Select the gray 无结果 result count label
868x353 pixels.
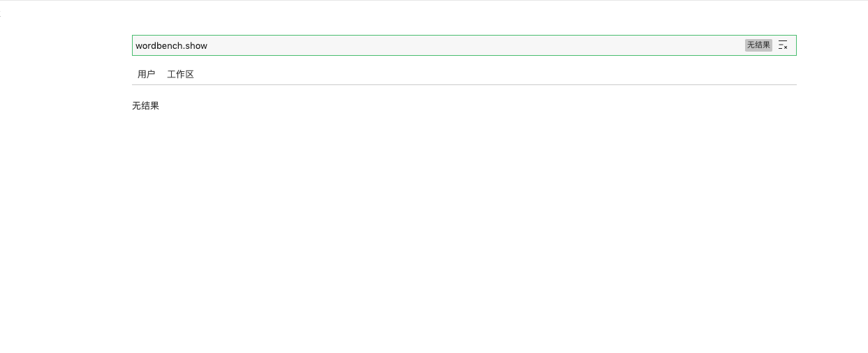click(758, 45)
